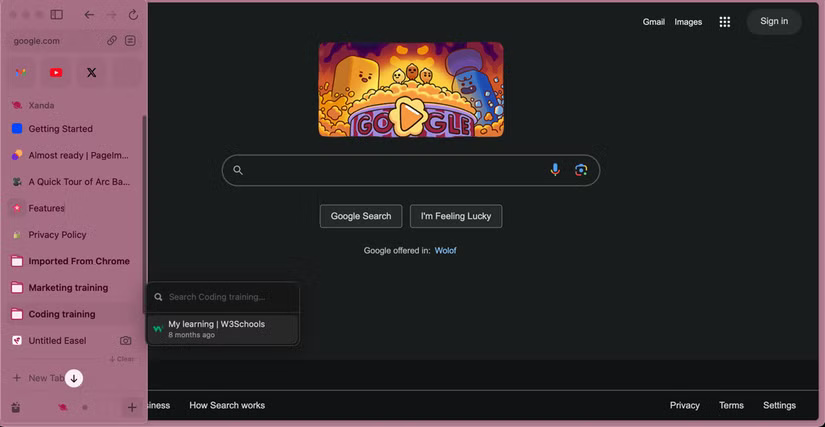
Task: Copy page URL via link icon
Action: (112, 40)
